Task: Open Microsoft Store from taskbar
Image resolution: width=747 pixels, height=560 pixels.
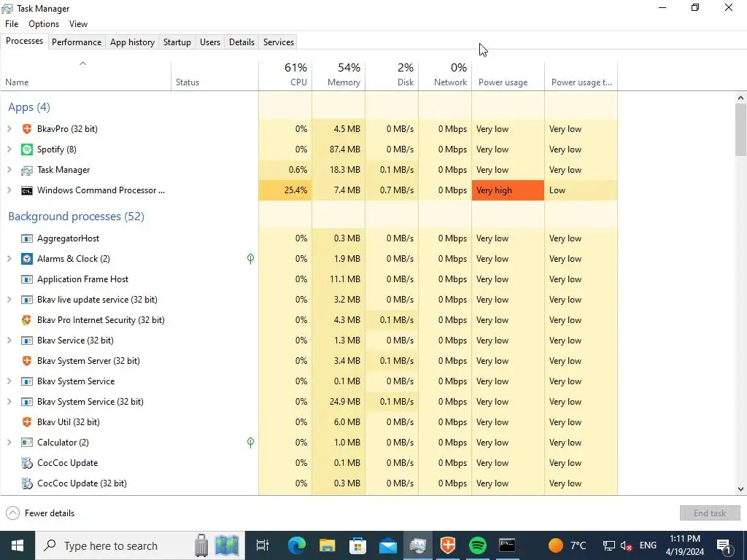Action: coord(357,545)
